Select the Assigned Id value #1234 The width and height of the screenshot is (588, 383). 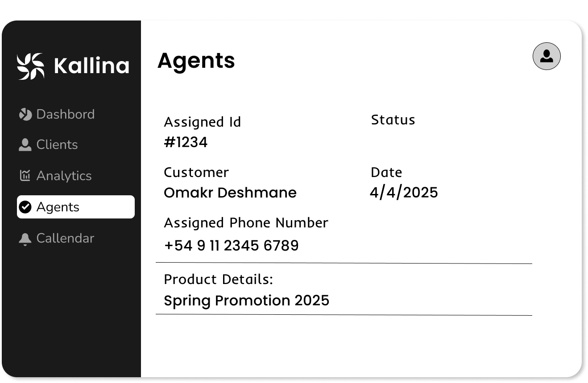click(x=186, y=142)
